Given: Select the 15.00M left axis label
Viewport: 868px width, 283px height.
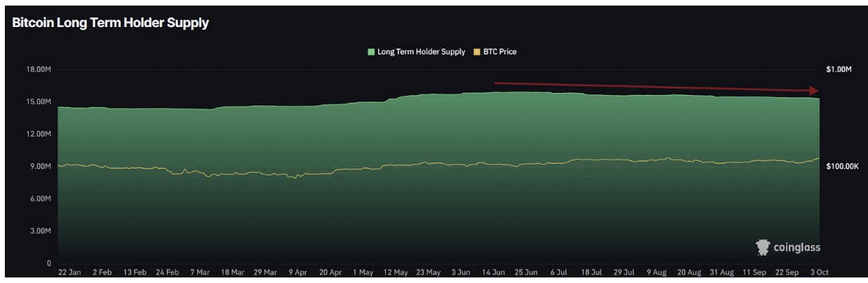Looking at the screenshot, I should pos(39,102).
